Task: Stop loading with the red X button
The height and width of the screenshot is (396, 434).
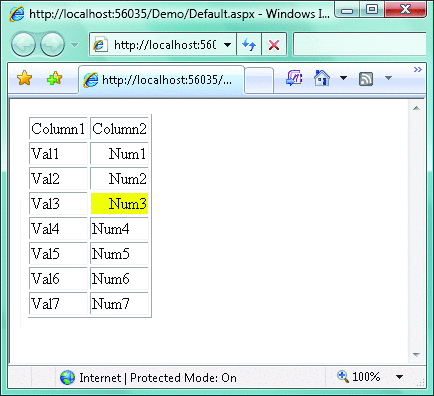Action: point(274,44)
